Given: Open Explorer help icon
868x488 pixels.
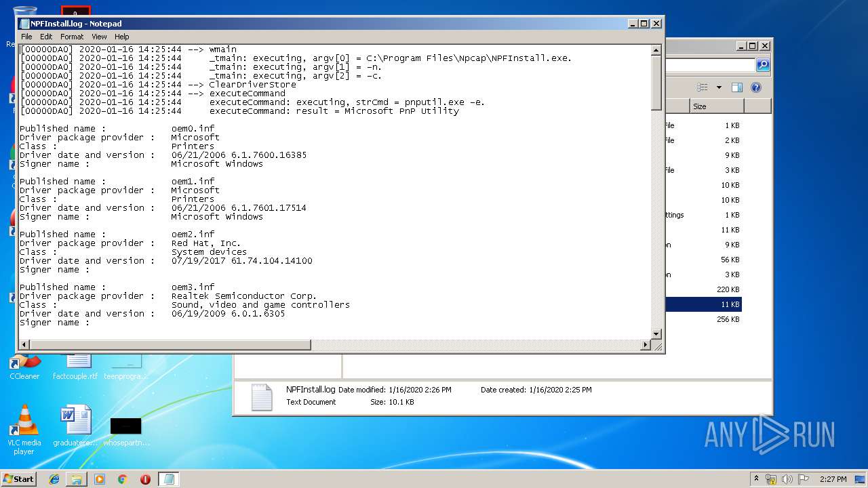Looking at the screenshot, I should tap(756, 87).
